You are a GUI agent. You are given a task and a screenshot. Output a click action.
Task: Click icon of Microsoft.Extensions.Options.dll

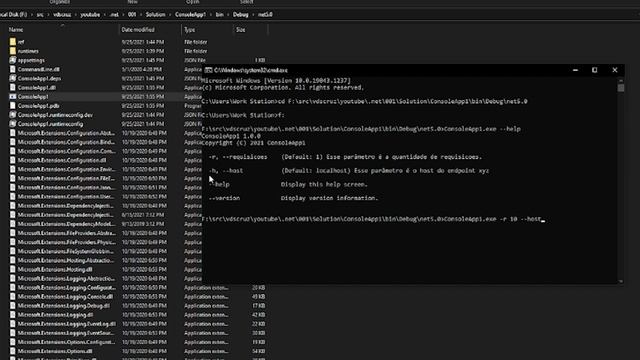click(x=13, y=351)
